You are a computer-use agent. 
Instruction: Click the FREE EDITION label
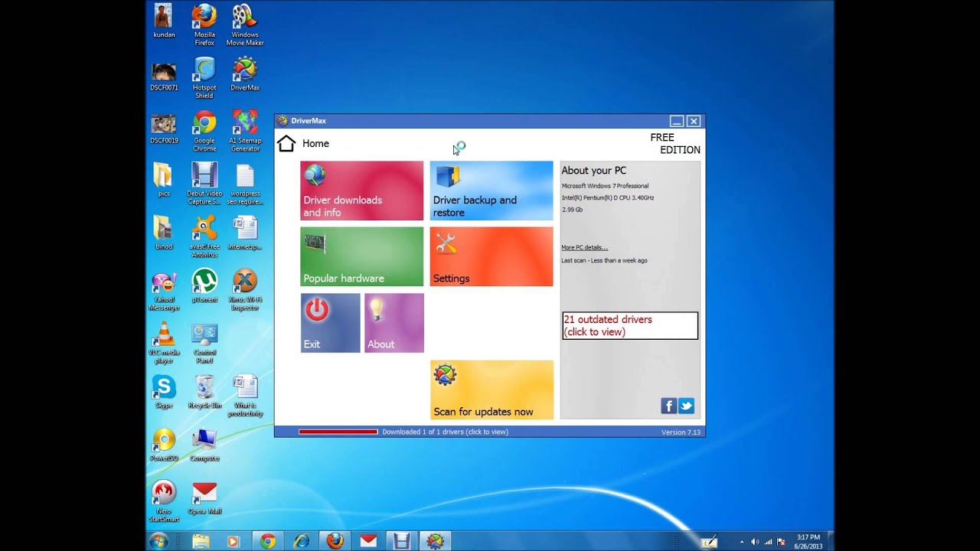pyautogui.click(x=675, y=144)
